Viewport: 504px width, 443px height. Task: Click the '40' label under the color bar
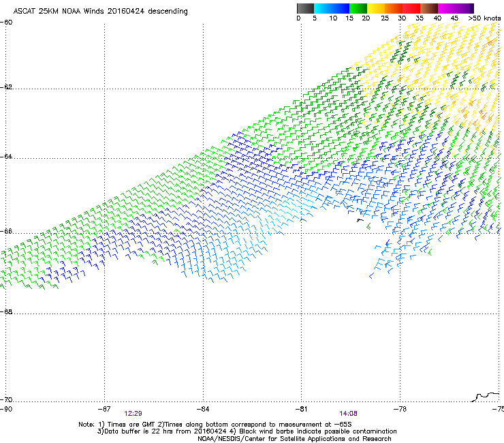437,18
